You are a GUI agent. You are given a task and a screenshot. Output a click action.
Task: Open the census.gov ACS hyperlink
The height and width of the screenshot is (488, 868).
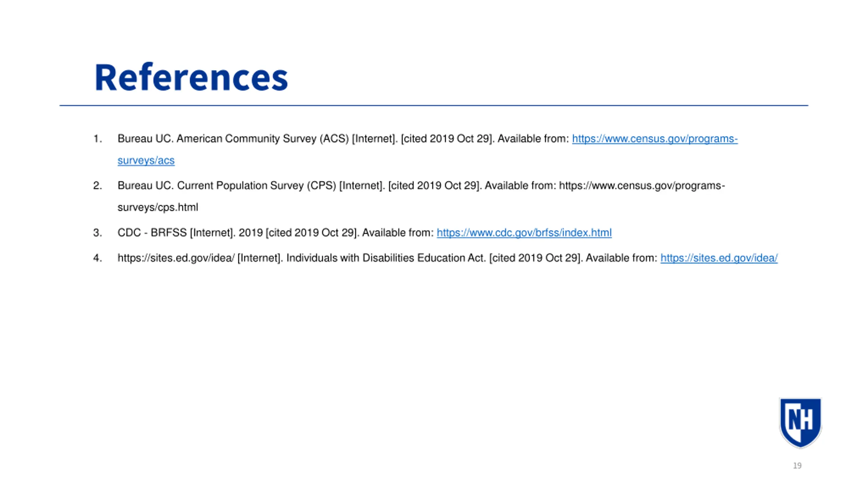(x=654, y=139)
